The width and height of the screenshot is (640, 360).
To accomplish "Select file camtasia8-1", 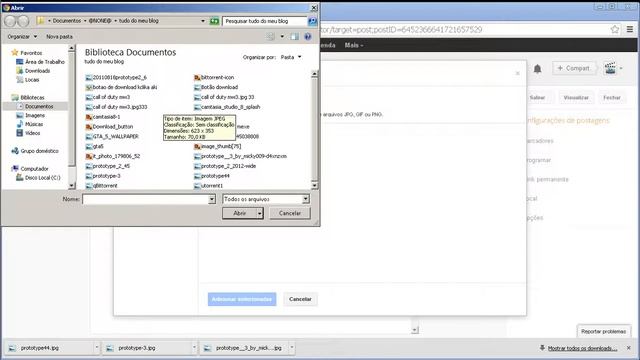I will tap(103, 117).
